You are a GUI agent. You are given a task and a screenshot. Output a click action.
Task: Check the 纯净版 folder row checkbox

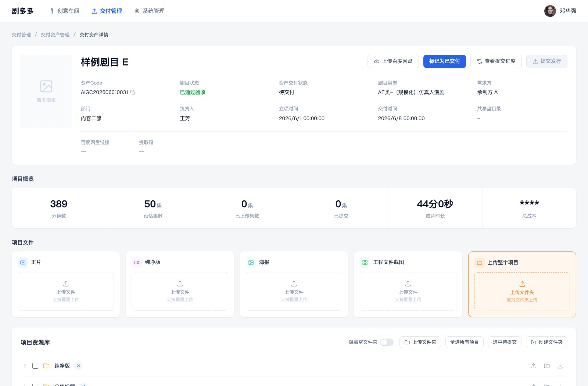[x=35, y=366]
